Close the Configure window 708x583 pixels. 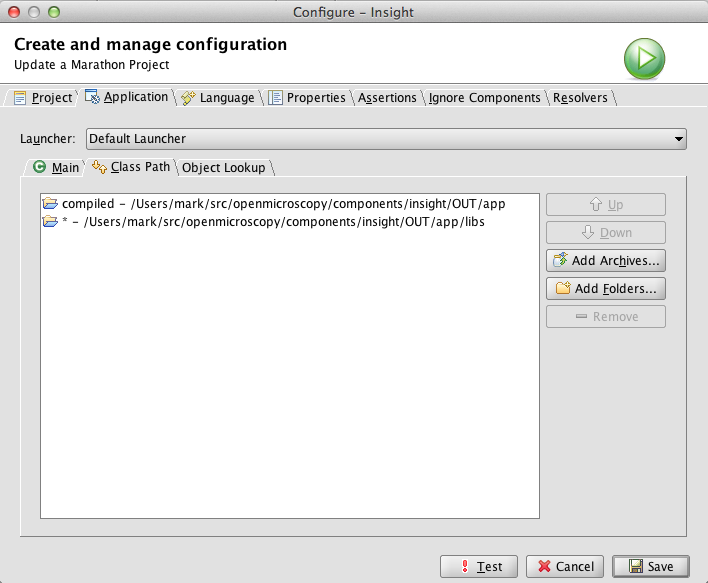click(14, 12)
